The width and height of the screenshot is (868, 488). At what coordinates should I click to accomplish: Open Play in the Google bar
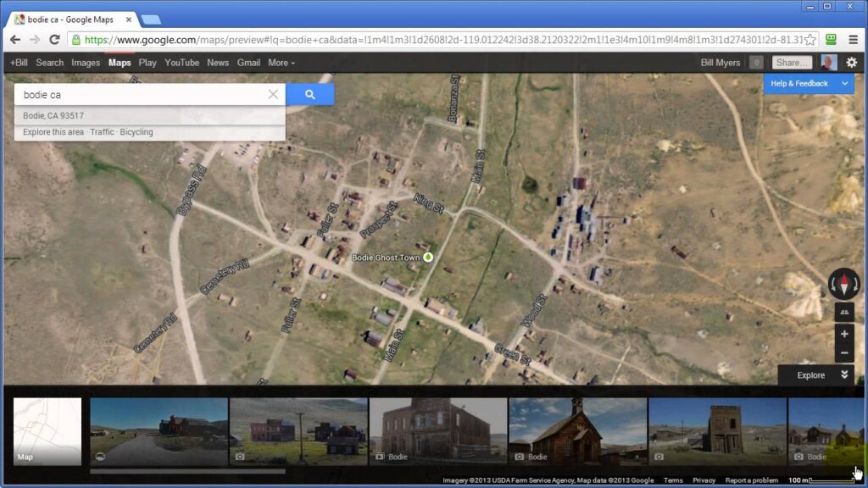pos(147,63)
